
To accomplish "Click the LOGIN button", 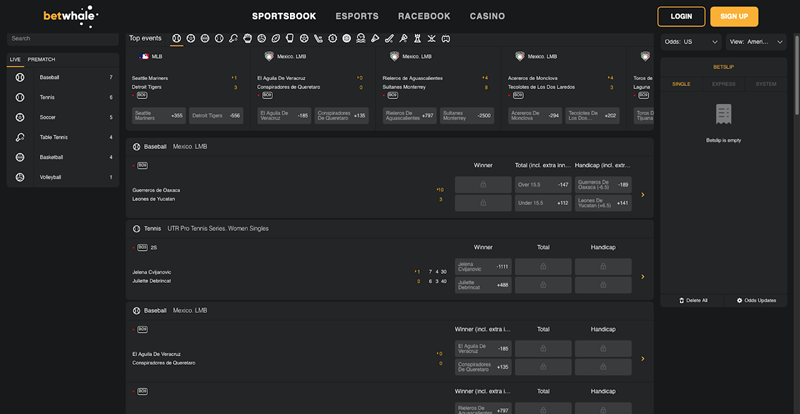I will 681,17.
